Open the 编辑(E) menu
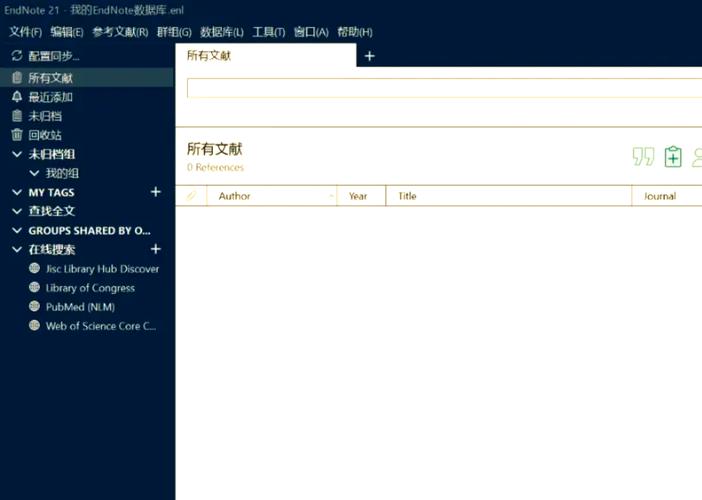 (67, 32)
